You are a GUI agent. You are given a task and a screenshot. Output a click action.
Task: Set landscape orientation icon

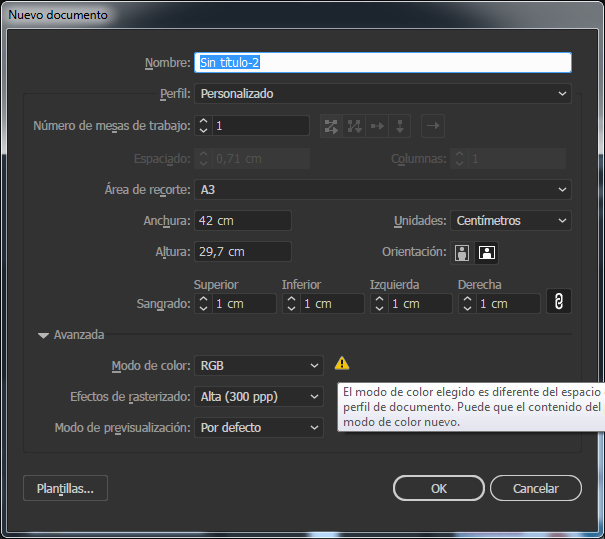(x=487, y=253)
